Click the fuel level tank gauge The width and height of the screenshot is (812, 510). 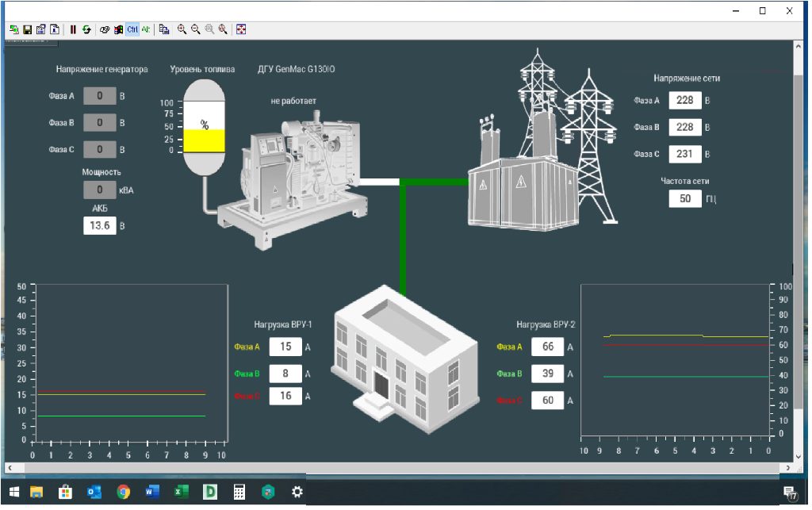(204, 127)
